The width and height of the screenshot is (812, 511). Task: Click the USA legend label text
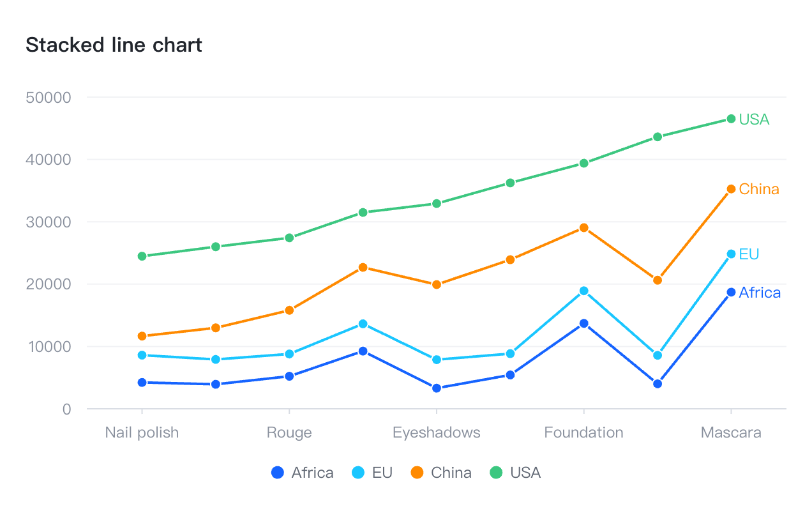click(525, 473)
